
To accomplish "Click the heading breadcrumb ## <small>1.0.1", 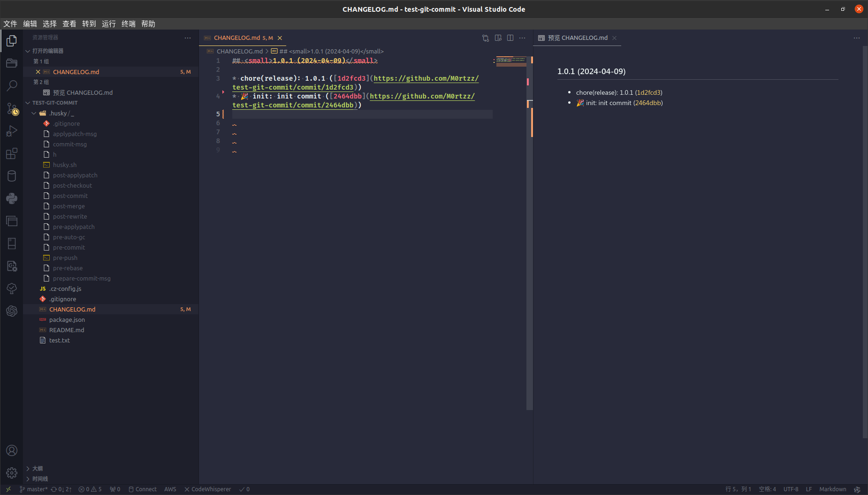I will coord(327,51).
